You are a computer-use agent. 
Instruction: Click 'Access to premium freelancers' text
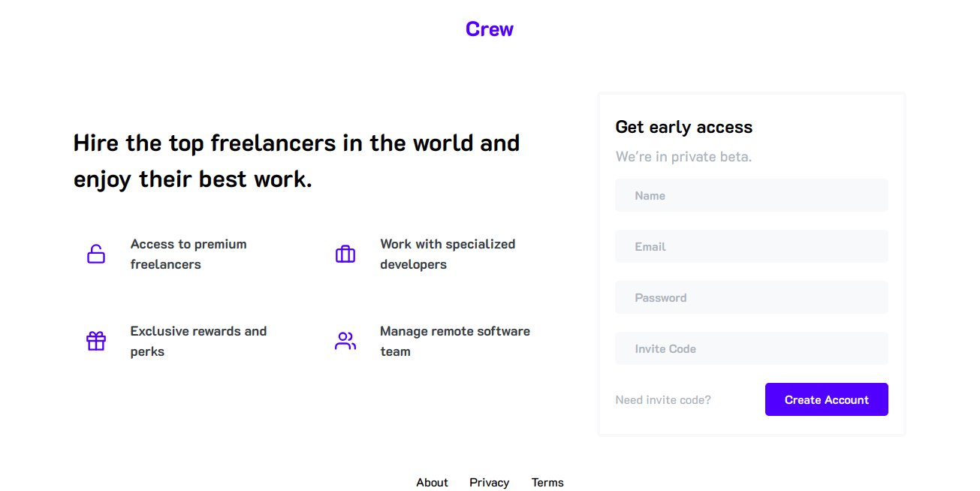pos(188,255)
